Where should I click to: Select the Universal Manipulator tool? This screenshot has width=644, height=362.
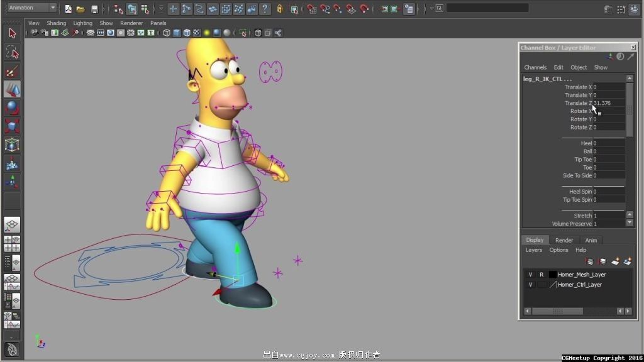(x=12, y=145)
